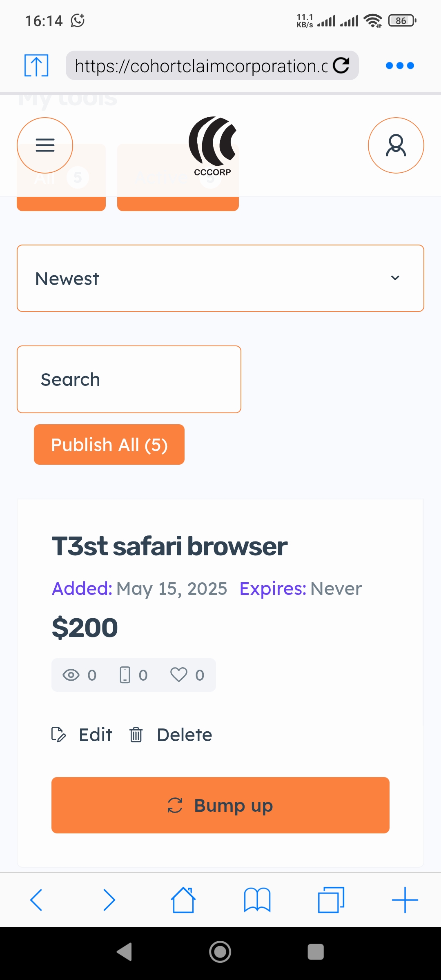Open browser bookmarks
The width and height of the screenshot is (441, 980).
click(x=257, y=900)
